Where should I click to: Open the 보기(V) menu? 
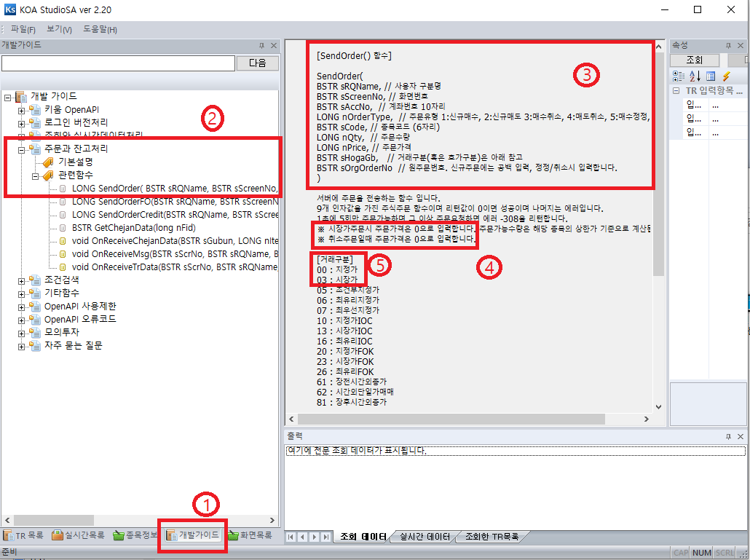(x=59, y=29)
